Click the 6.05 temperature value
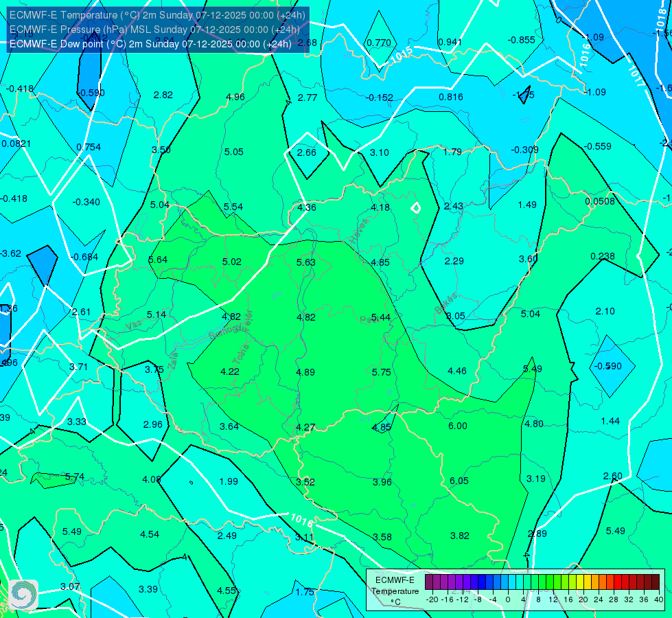The image size is (672, 618). click(x=459, y=481)
